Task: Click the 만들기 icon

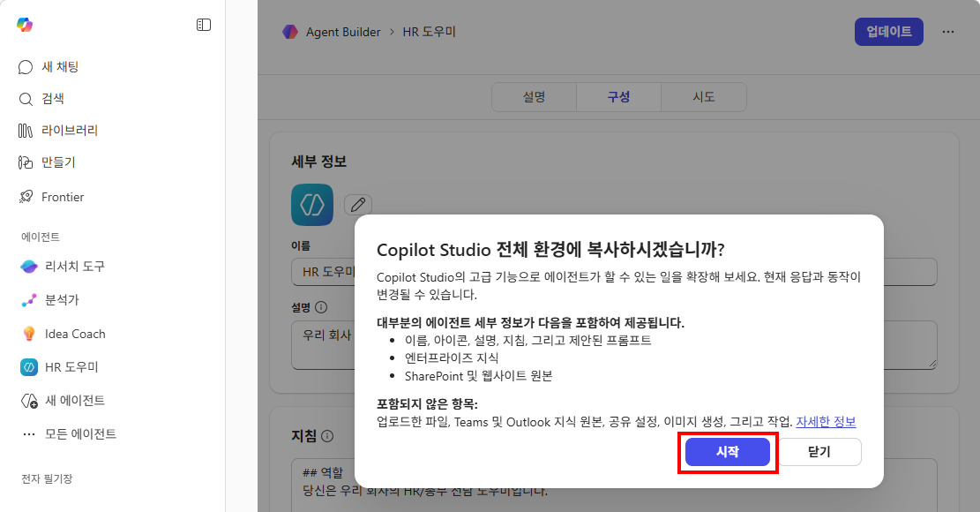Action: pos(26,162)
